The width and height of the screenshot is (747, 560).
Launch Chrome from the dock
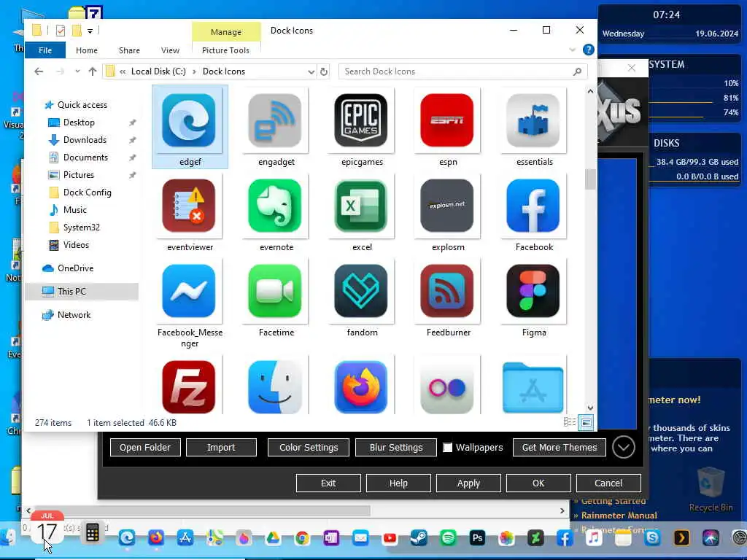302,537
